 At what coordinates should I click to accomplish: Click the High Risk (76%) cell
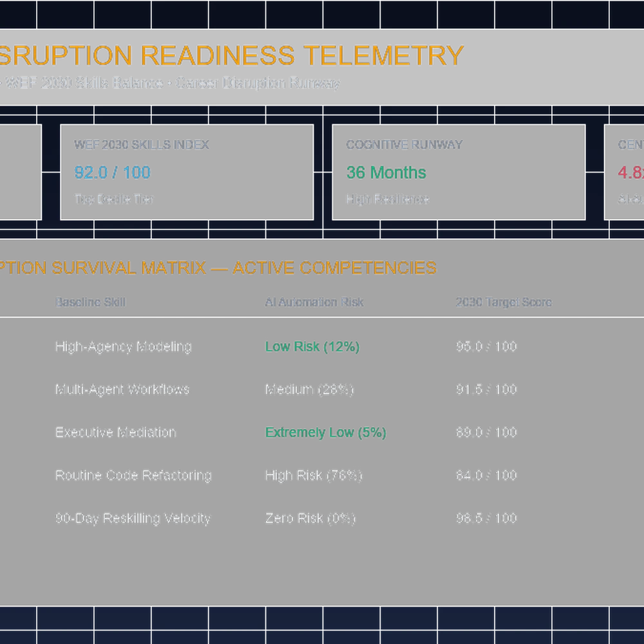[314, 475]
